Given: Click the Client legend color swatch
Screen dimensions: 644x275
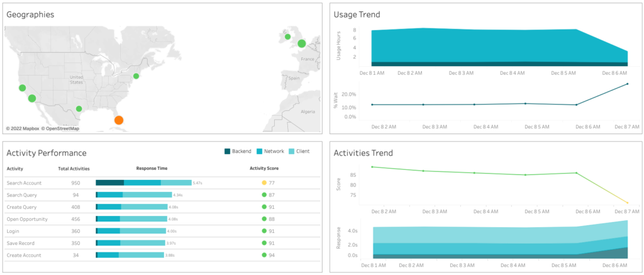Looking at the screenshot, I should [291, 151].
